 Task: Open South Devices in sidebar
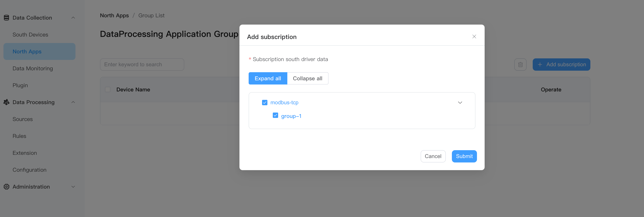30,35
